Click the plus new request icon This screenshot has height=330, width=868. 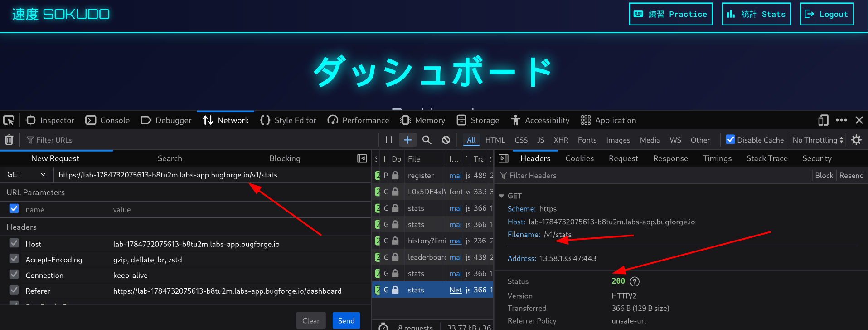click(407, 140)
